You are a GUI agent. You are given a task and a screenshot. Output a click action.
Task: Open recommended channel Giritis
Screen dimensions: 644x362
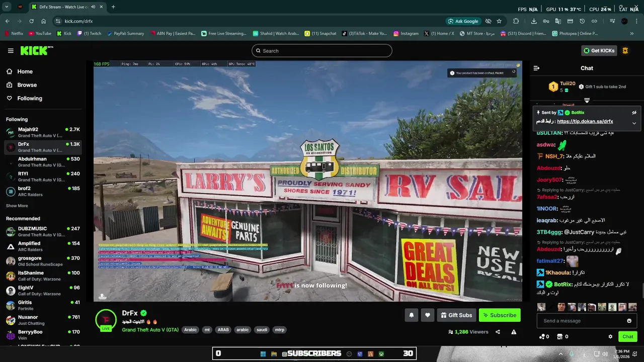42,305
